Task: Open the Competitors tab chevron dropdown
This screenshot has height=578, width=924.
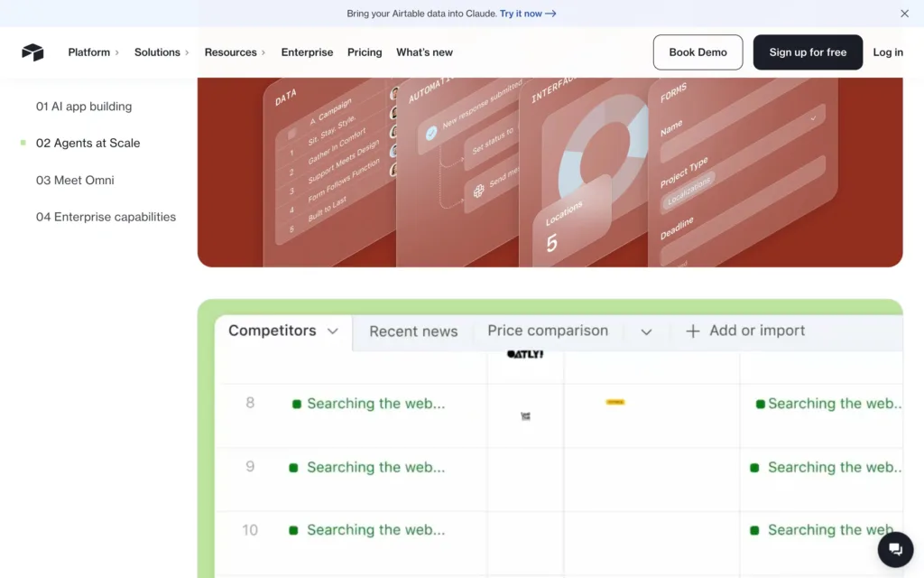Action: (333, 331)
